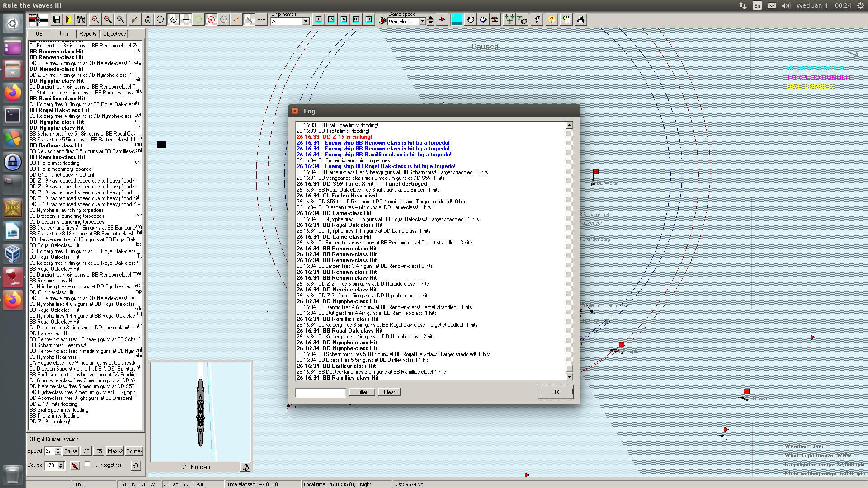Click the exit door toolbar icon
Image resolution: width=868 pixels, height=488 pixels.
[69, 19]
